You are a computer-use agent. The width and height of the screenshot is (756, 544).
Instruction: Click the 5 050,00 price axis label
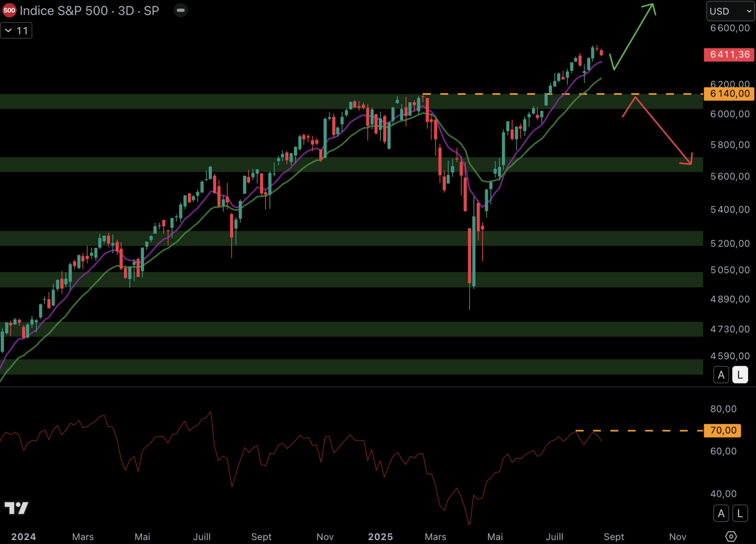click(730, 270)
